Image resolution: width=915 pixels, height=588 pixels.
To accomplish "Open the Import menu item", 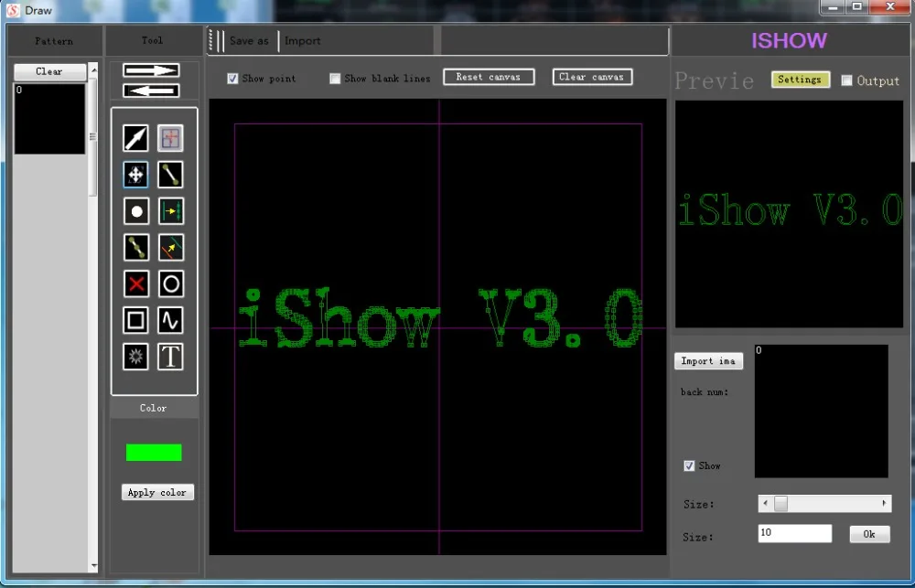I will click(302, 41).
